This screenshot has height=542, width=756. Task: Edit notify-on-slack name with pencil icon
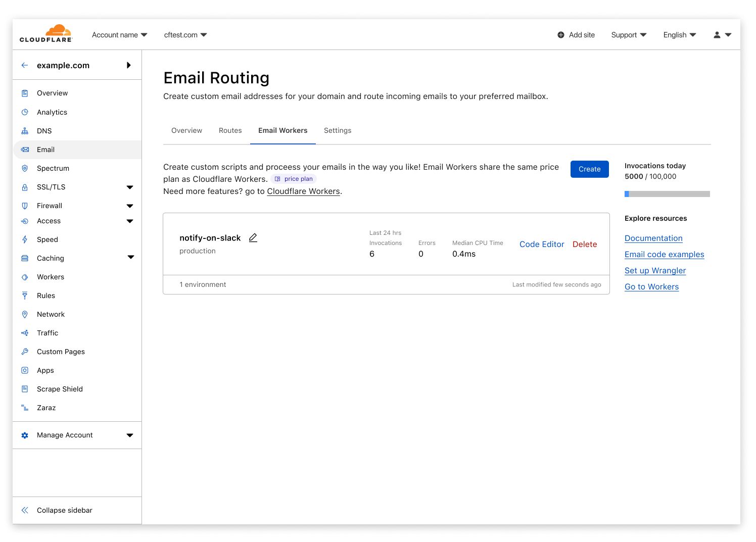pos(253,237)
